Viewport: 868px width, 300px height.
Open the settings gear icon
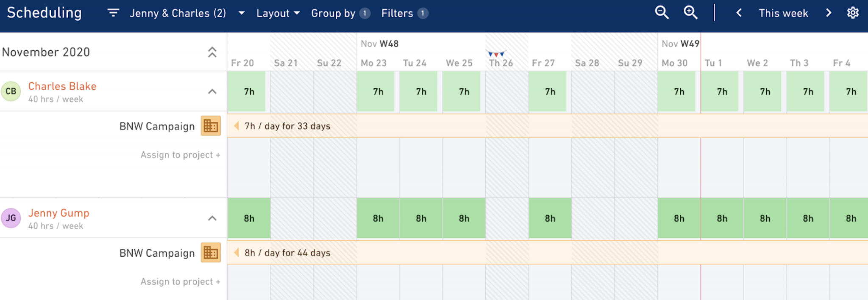(853, 13)
